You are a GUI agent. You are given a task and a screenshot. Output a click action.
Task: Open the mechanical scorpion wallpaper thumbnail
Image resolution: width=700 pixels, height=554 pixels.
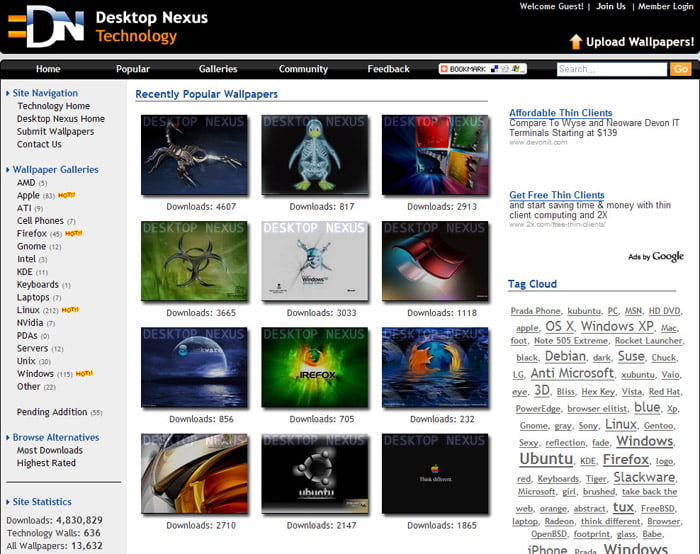pos(194,154)
